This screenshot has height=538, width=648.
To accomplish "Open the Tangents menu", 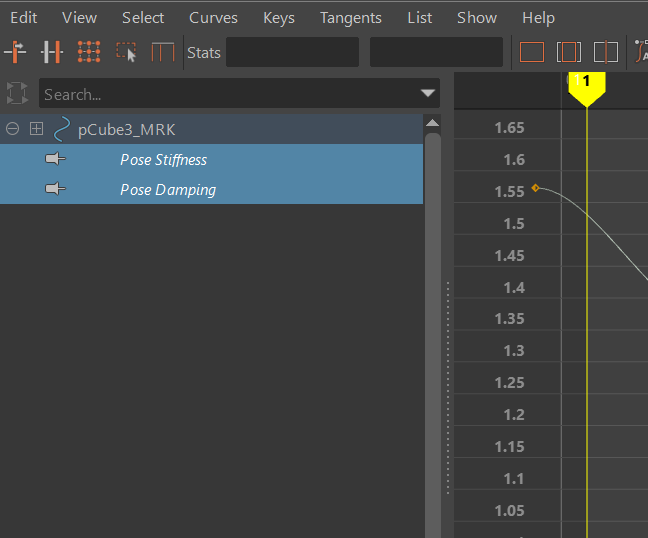I will (350, 18).
